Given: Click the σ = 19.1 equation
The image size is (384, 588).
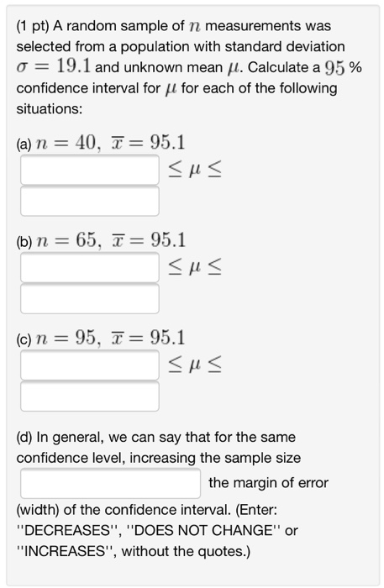Looking at the screenshot, I should [54, 67].
